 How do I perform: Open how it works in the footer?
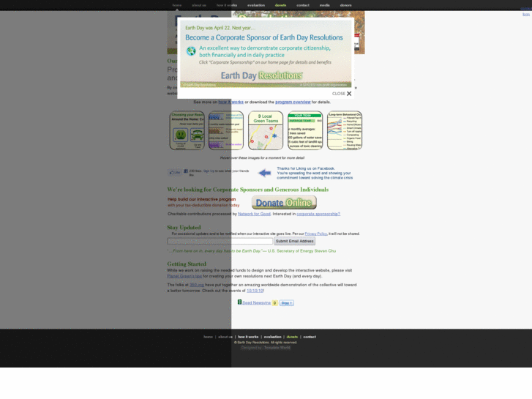coord(248,337)
